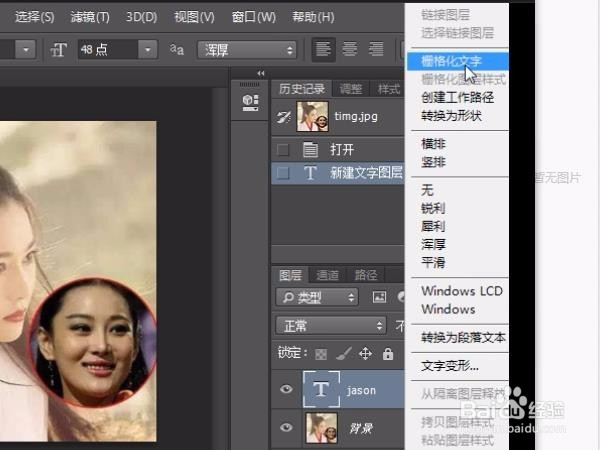
Task: Choose 平滑 anti-alias option
Action: (458, 262)
